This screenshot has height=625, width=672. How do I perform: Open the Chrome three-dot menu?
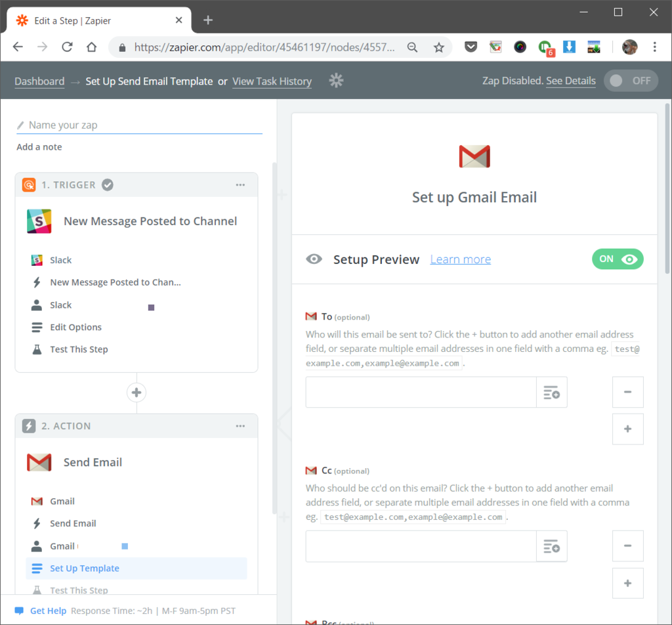point(654,47)
